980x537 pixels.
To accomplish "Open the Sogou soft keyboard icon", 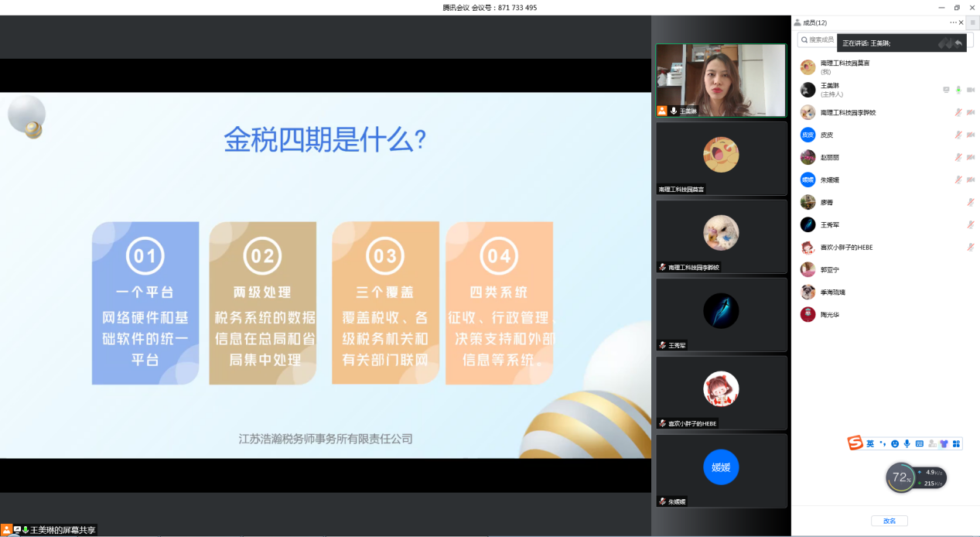I will (919, 444).
